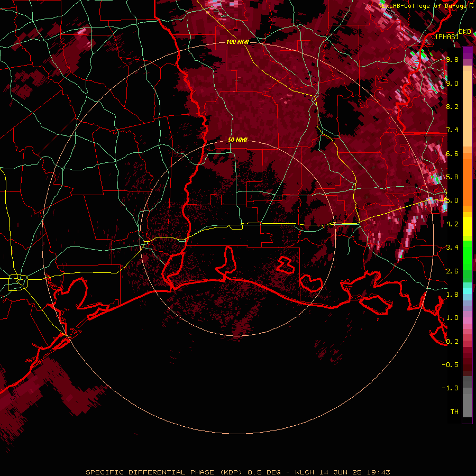Click the 7.4 value on the color scale
Viewport: 476px width, 476px height.
pos(452,130)
